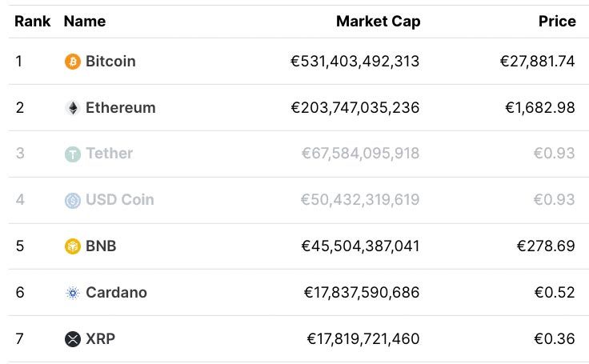
Task: Click the Ethereum diamond logo icon
Action: 73,108
